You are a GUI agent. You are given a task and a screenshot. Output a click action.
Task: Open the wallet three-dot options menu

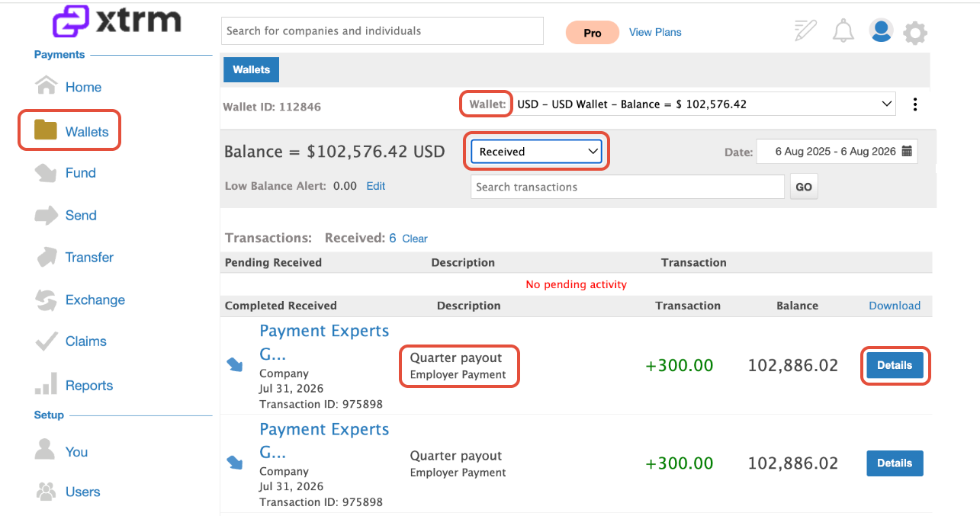click(x=915, y=104)
